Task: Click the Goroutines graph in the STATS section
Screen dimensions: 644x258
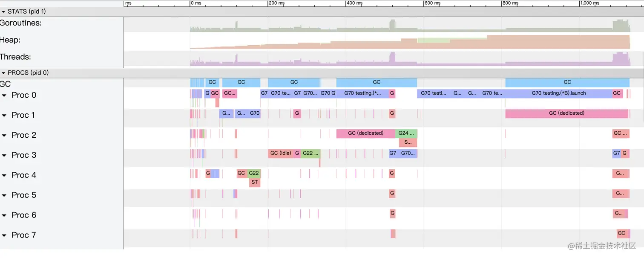Action: [x=383, y=25]
